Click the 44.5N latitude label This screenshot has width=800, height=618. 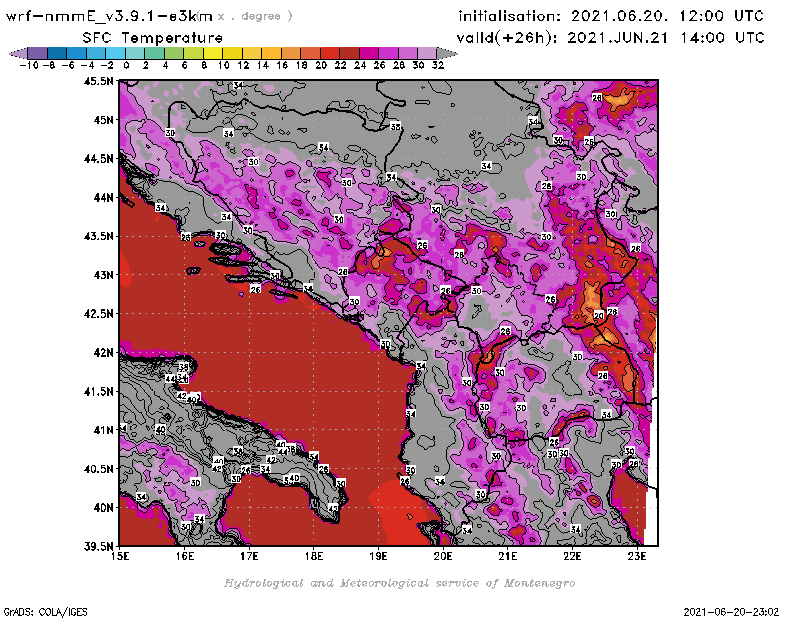[x=98, y=159]
